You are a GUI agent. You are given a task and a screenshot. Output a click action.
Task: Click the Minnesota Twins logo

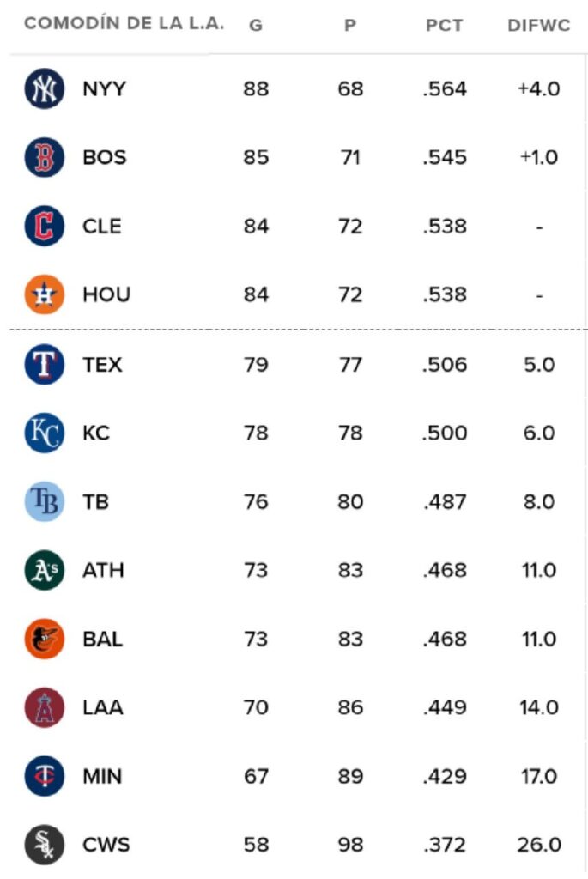coord(45,777)
